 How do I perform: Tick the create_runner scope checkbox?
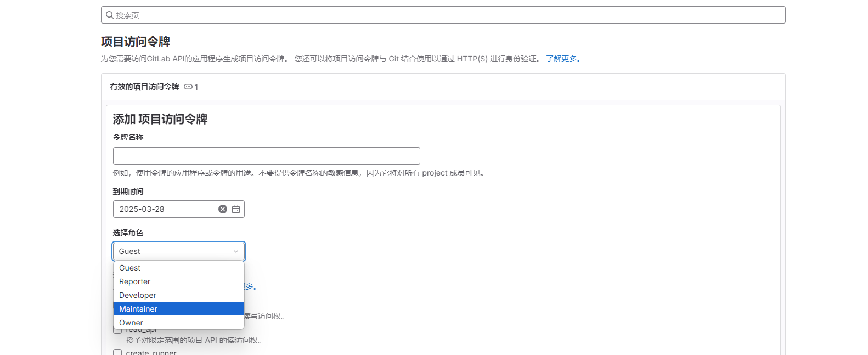[x=117, y=352]
